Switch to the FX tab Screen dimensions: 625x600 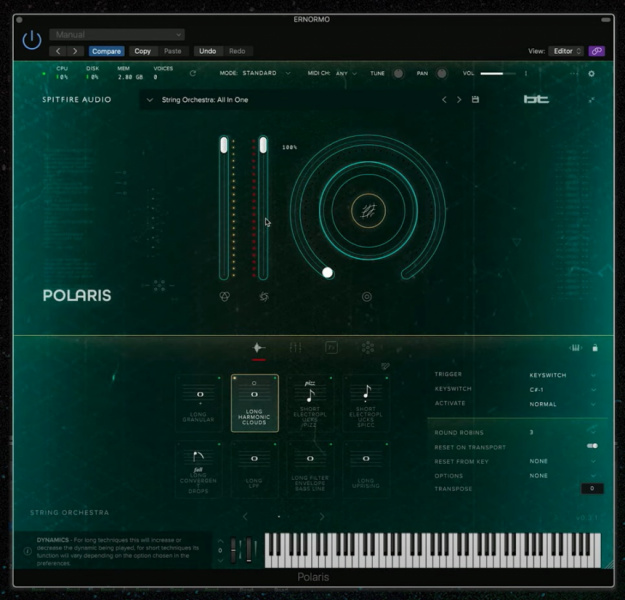pos(331,348)
